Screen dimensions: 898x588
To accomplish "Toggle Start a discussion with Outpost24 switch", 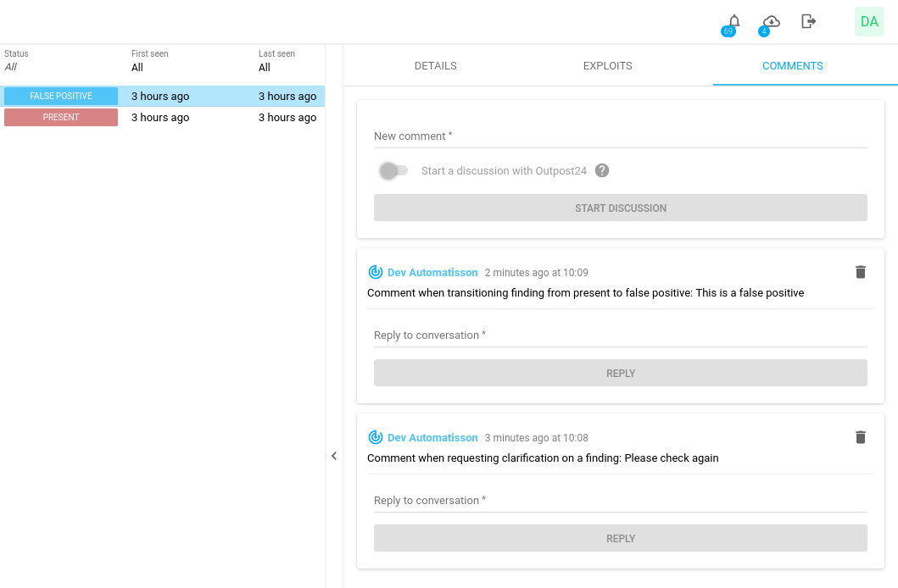I will click(393, 170).
